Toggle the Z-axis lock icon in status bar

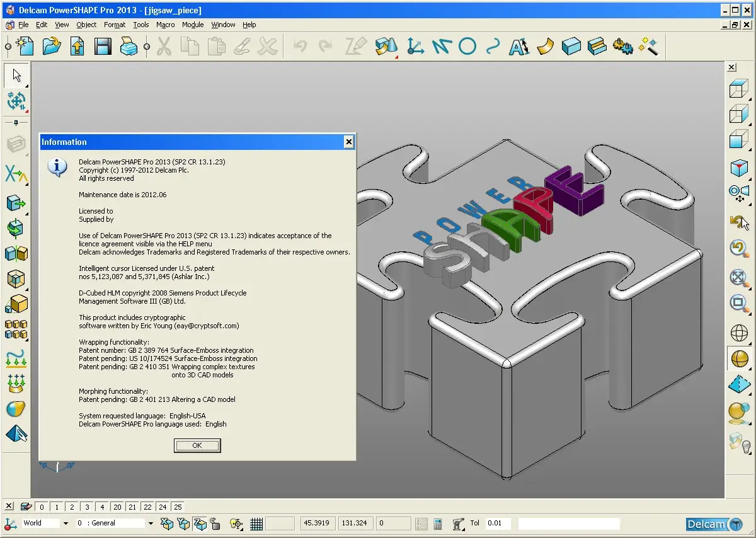199,524
